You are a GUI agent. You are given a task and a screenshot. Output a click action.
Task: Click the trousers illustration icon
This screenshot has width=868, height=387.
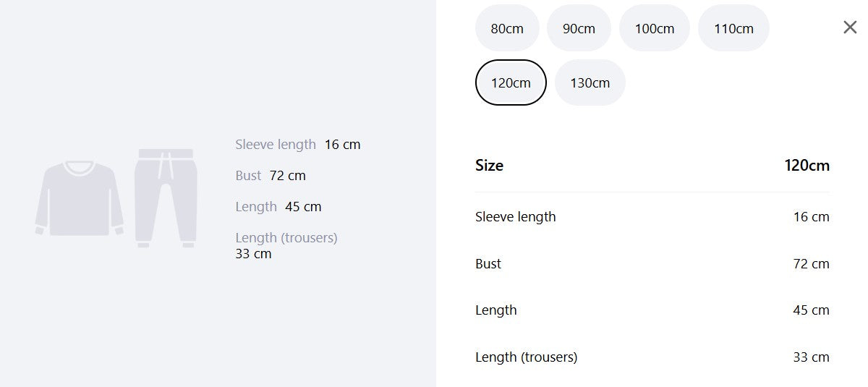click(x=166, y=198)
